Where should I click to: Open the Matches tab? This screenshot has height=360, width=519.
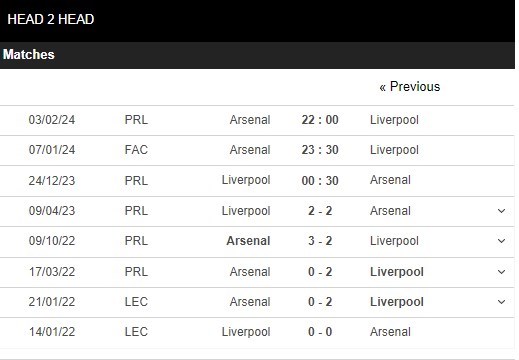(29, 55)
